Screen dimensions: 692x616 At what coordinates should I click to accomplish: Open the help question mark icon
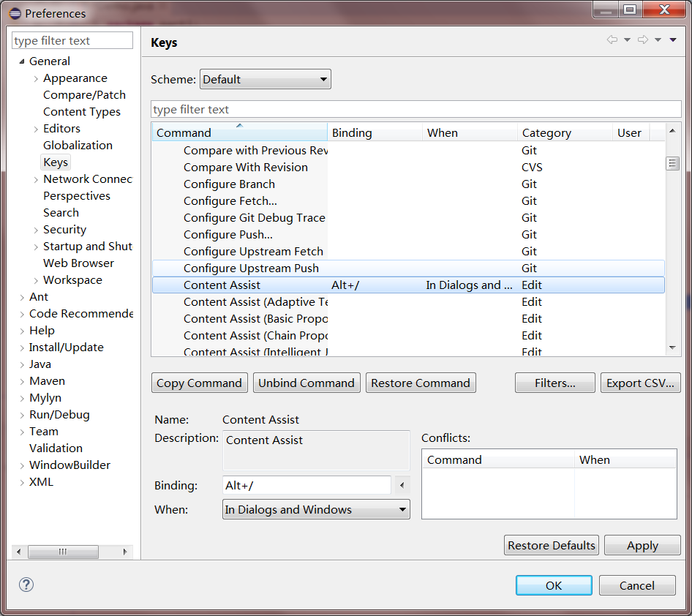(x=26, y=585)
